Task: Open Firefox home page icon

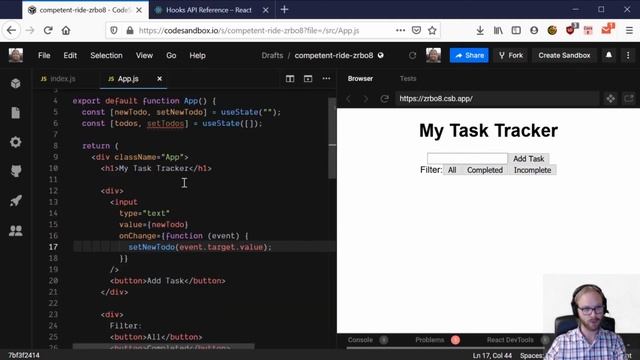Action: click(x=66, y=30)
